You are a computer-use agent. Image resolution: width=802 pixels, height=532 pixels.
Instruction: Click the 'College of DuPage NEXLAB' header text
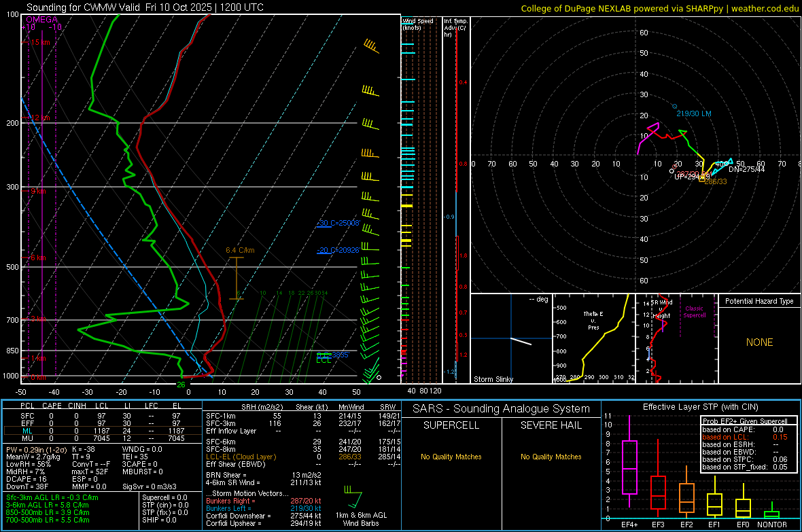tap(576, 8)
